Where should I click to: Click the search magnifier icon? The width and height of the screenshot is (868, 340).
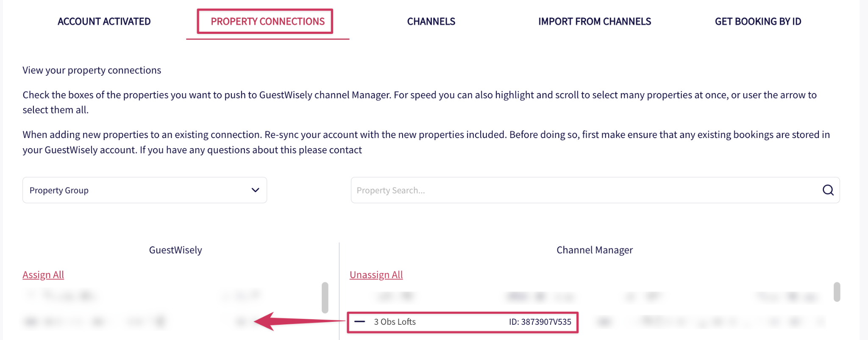click(x=828, y=190)
